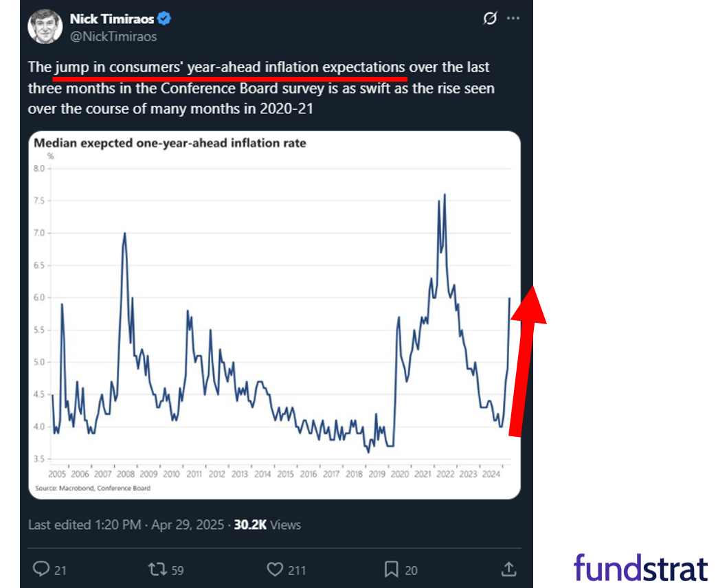
Task: Click the 21 replies count
Action: (x=60, y=571)
